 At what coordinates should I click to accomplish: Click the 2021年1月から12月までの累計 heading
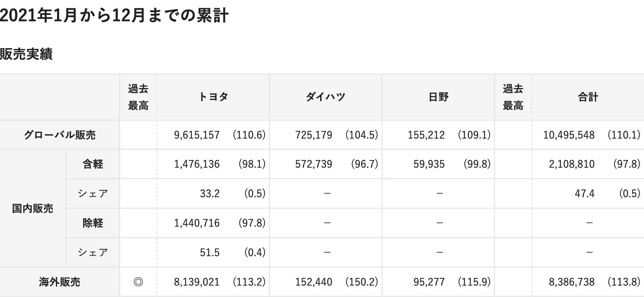(114, 16)
